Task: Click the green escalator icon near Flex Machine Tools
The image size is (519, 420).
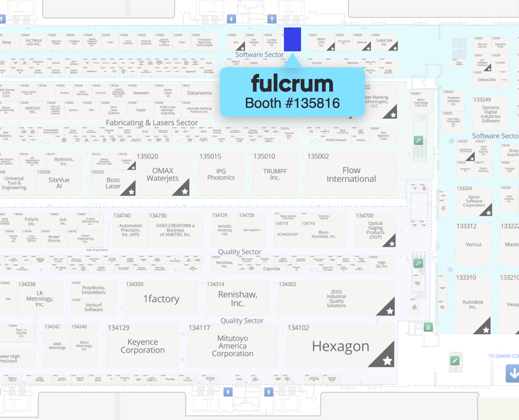Action: click(x=418, y=140)
